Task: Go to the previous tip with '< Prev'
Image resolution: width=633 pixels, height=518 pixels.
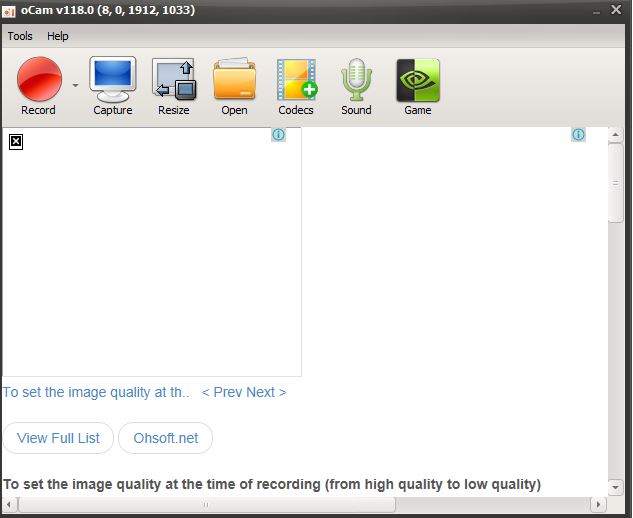Action: tap(222, 392)
